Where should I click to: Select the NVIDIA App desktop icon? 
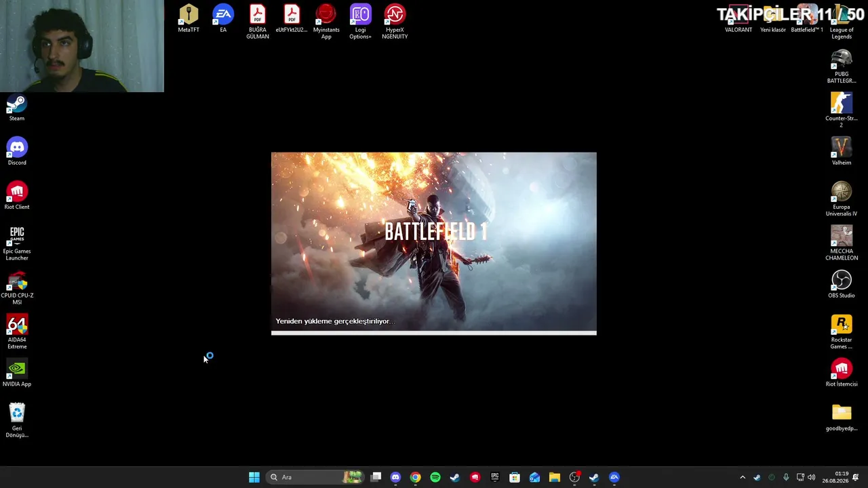(x=17, y=373)
